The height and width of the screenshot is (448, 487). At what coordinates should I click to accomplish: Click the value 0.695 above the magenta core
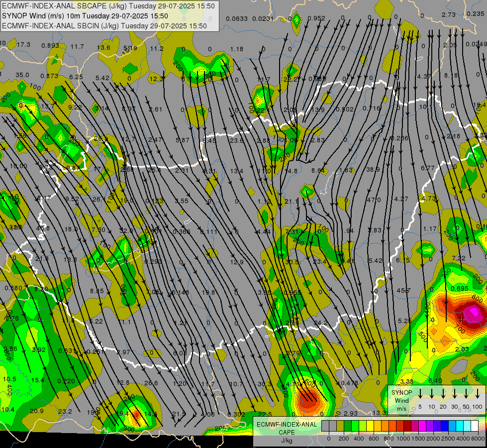click(x=459, y=289)
